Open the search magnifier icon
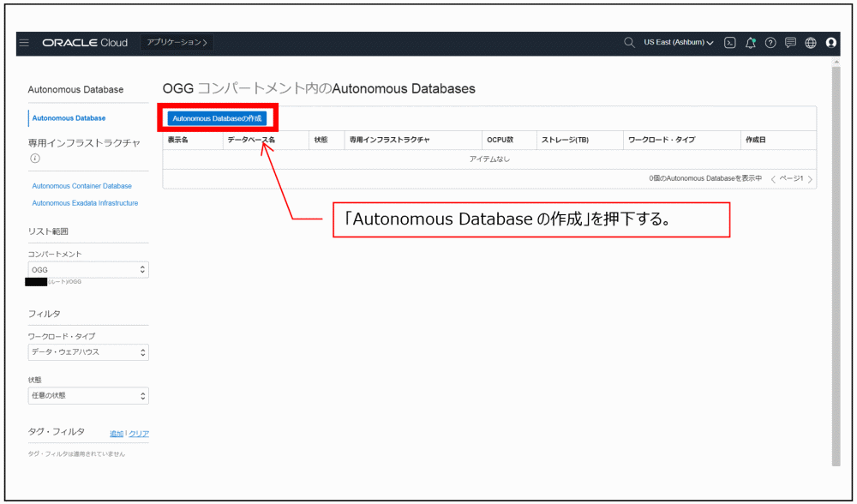The image size is (857, 504). pyautogui.click(x=629, y=42)
